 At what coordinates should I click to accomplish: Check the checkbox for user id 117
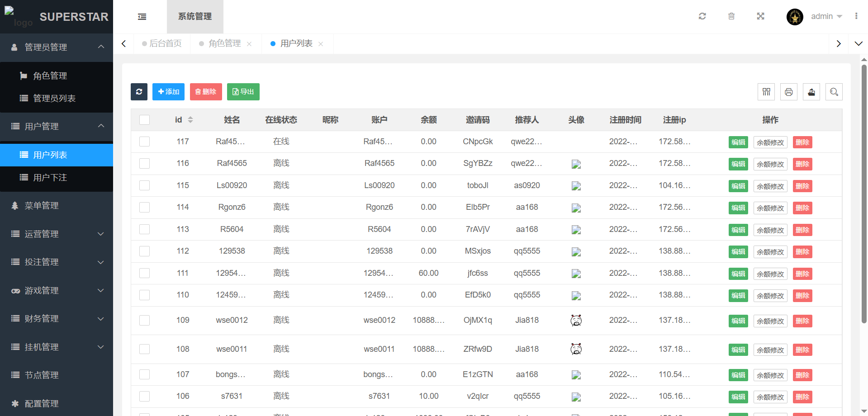[144, 142]
